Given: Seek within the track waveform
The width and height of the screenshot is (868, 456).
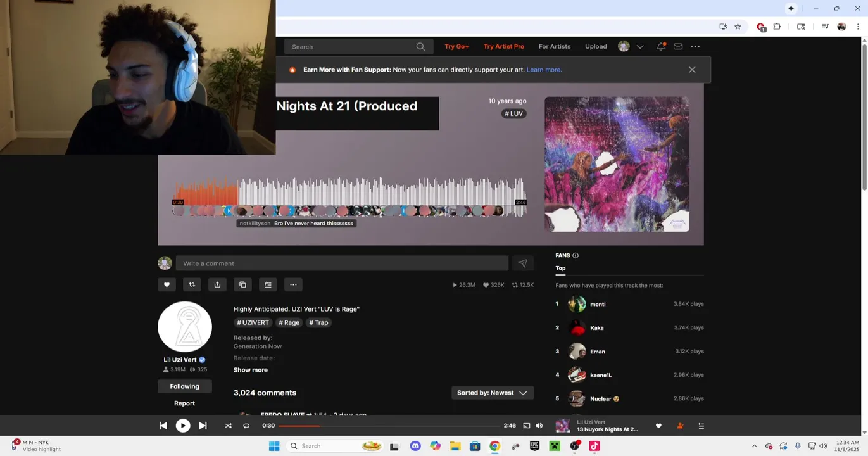Looking at the screenshot, I should (349, 193).
